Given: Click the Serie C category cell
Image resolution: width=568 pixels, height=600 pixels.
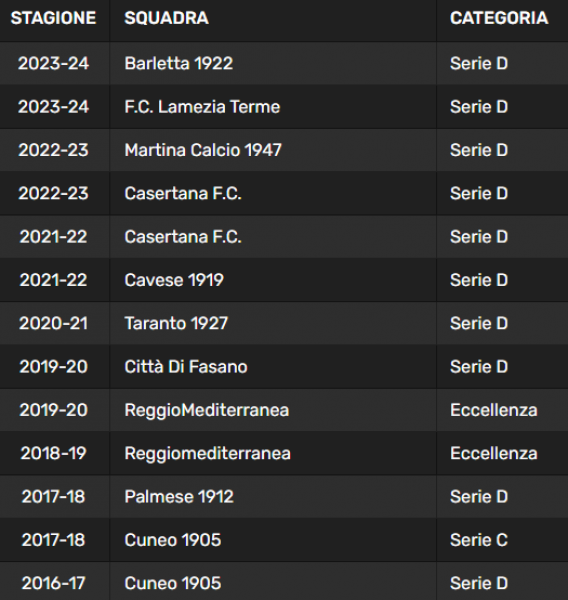Looking at the screenshot, I should click(x=479, y=540).
